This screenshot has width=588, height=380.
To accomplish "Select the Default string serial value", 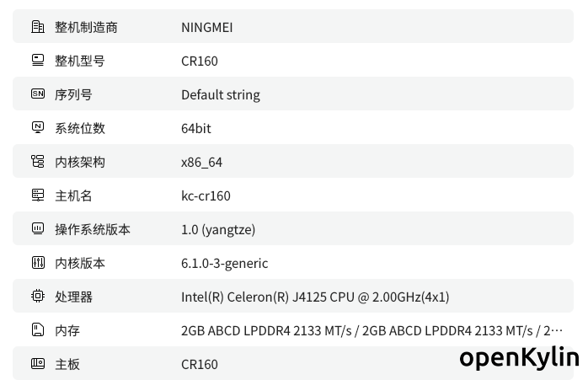I will [221, 95].
